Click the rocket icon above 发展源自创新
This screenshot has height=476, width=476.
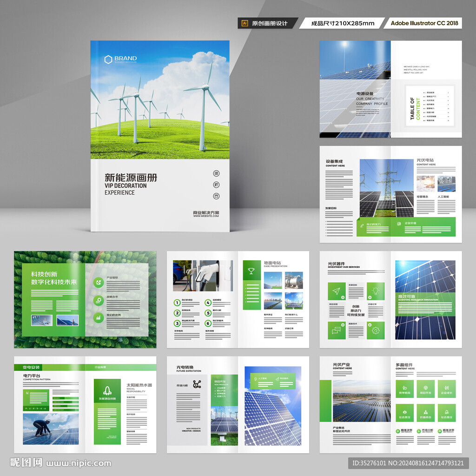[107, 390]
